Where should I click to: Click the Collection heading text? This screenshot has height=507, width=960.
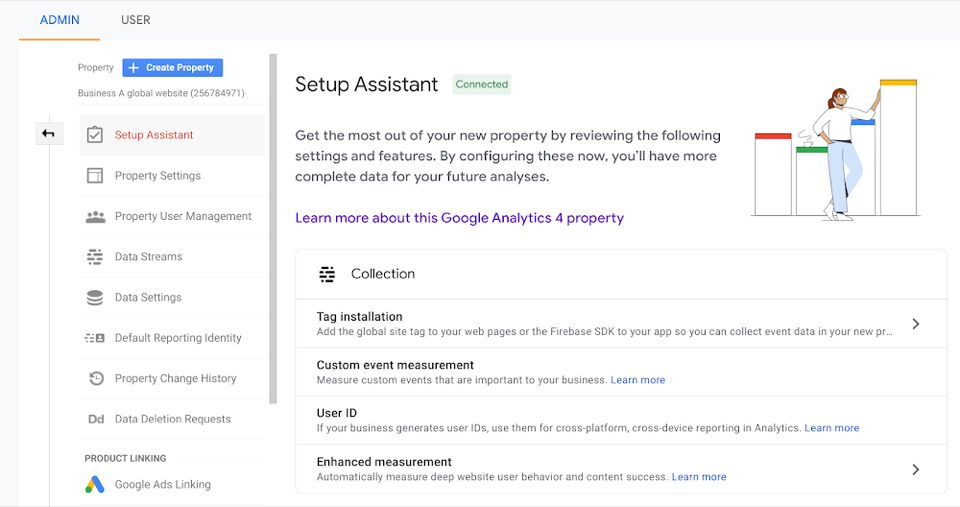pos(383,274)
